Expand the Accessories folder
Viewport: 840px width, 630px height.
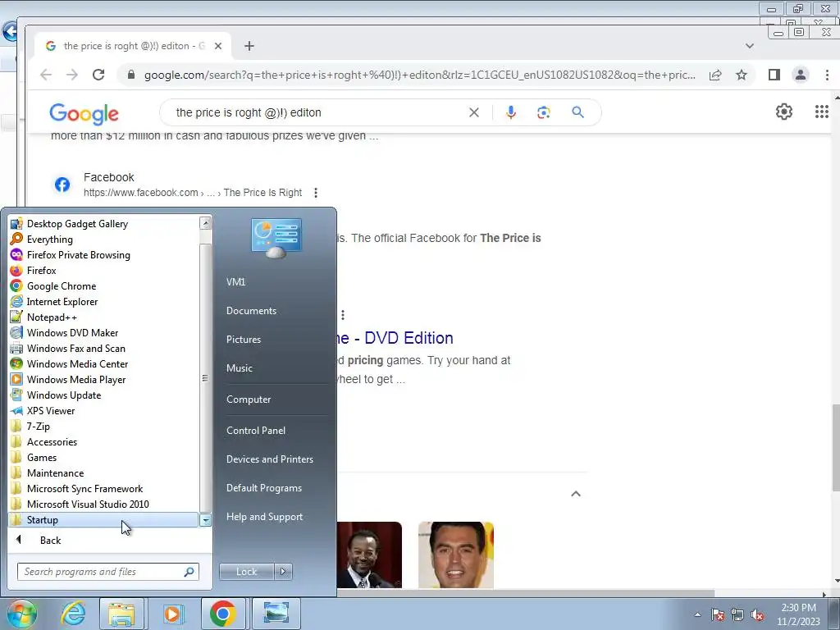(x=104, y=442)
